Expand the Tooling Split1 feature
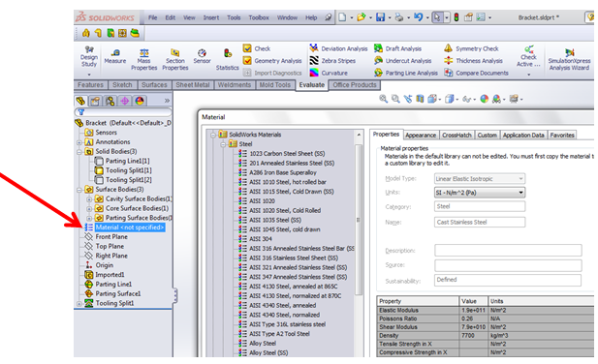598x364 pixels. [x=79, y=304]
